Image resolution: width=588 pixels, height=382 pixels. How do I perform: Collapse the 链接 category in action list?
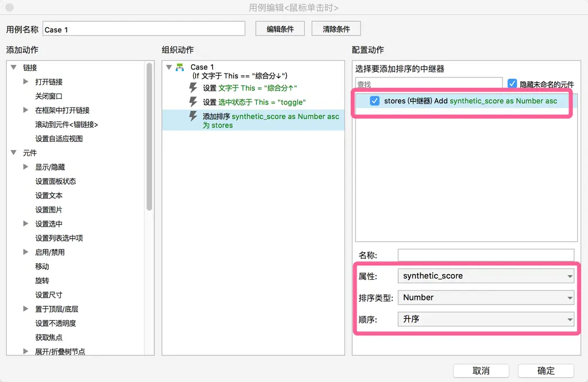click(14, 68)
